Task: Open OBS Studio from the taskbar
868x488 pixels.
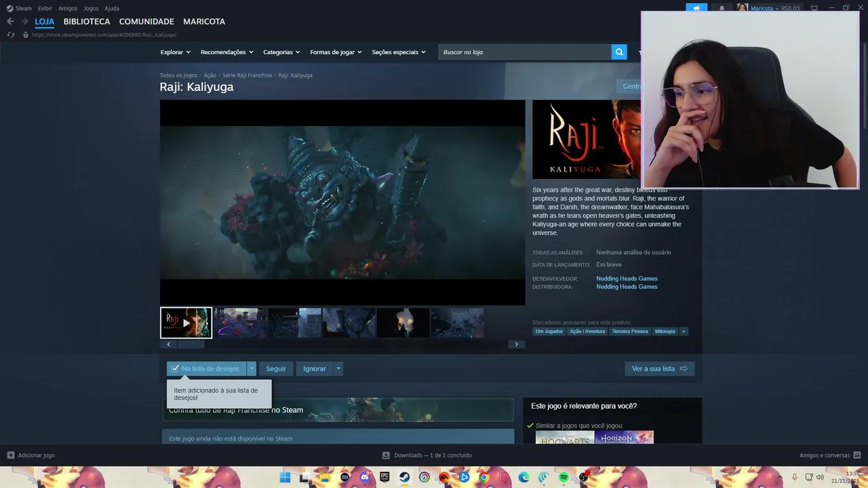Action: point(583,477)
